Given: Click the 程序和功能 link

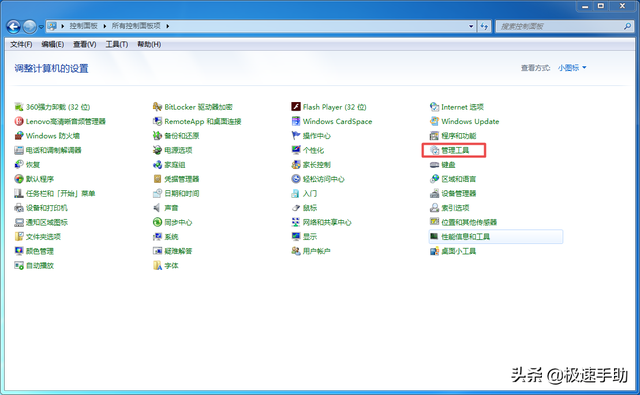Looking at the screenshot, I should (459, 136).
